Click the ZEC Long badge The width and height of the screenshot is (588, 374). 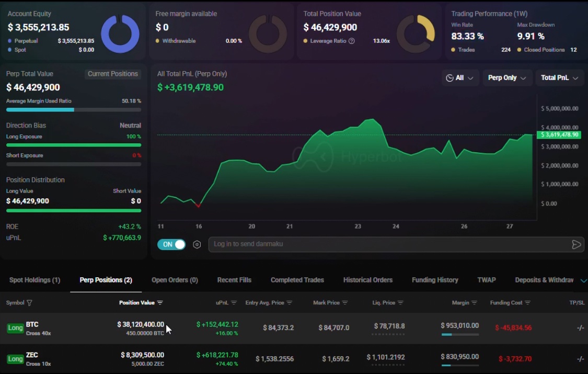(x=15, y=359)
